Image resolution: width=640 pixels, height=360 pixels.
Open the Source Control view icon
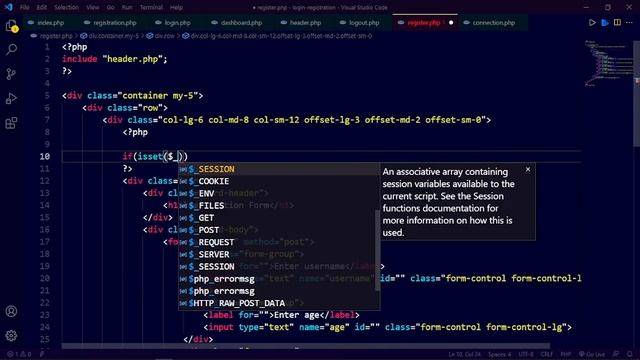coord(11,74)
